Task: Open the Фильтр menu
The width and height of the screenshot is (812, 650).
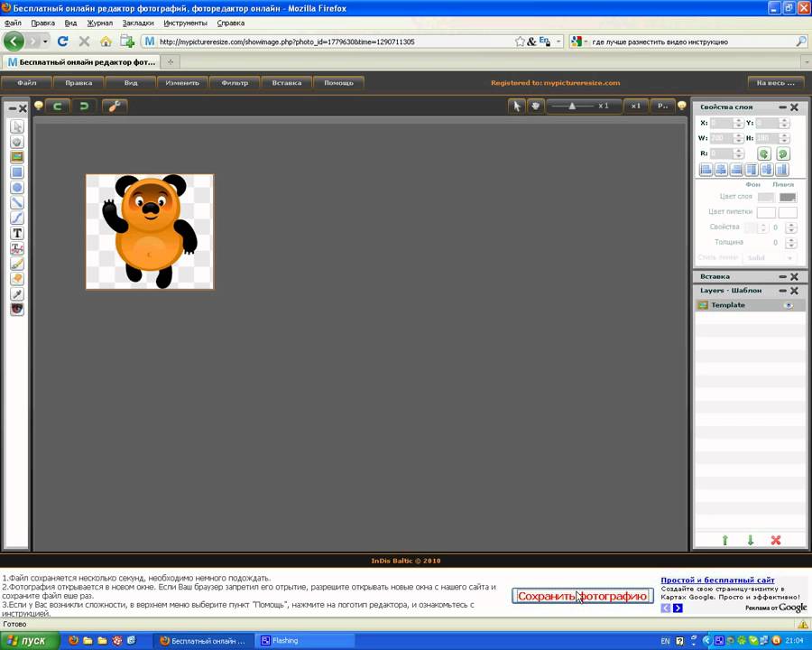Action: point(235,83)
